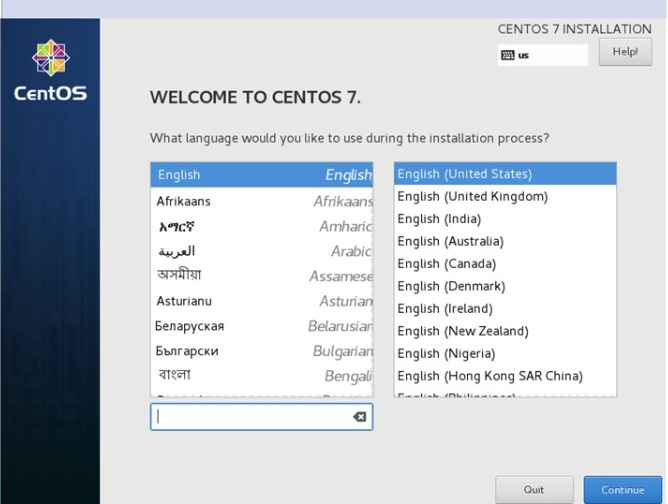The height and width of the screenshot is (504, 668).
Task: Select the Arabic language row
Action: [x=262, y=251]
